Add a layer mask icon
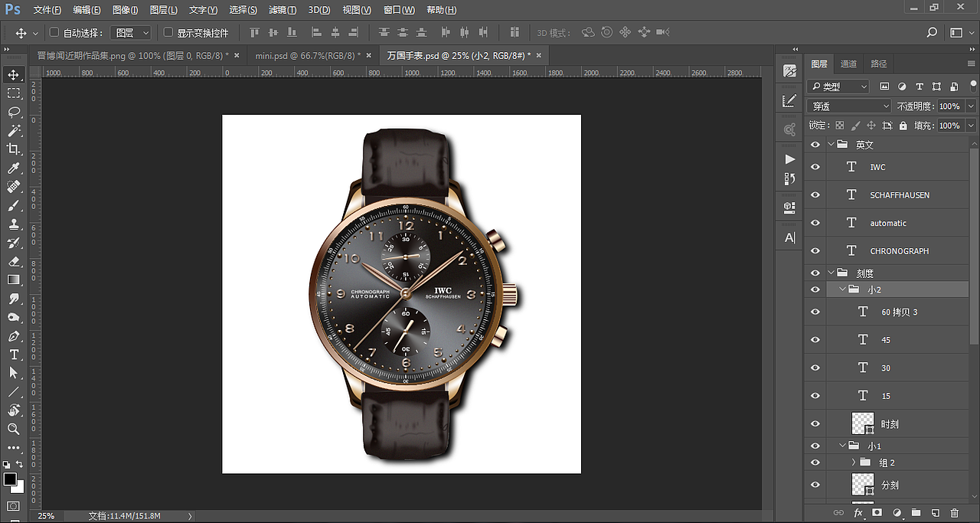 877,512
